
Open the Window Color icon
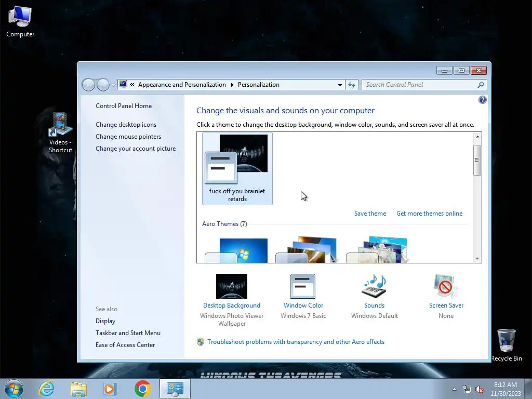point(303,286)
